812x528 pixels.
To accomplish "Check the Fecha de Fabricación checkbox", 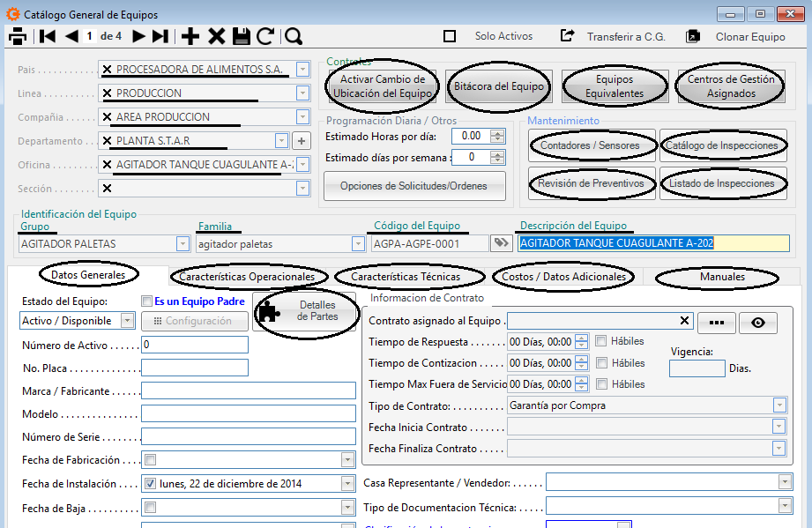I will pos(150,459).
